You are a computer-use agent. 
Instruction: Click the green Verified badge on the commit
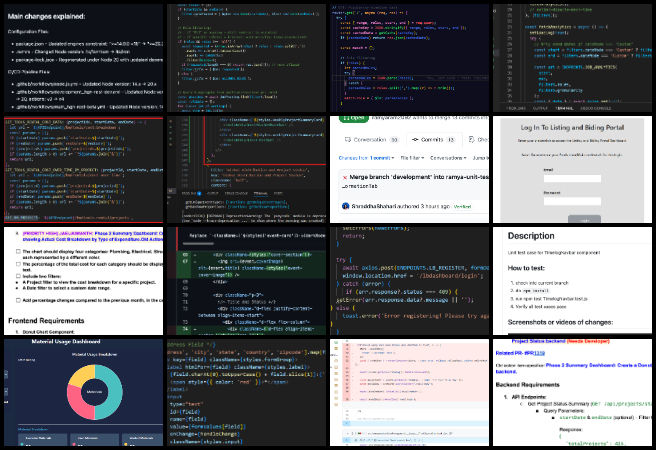[x=462, y=207]
